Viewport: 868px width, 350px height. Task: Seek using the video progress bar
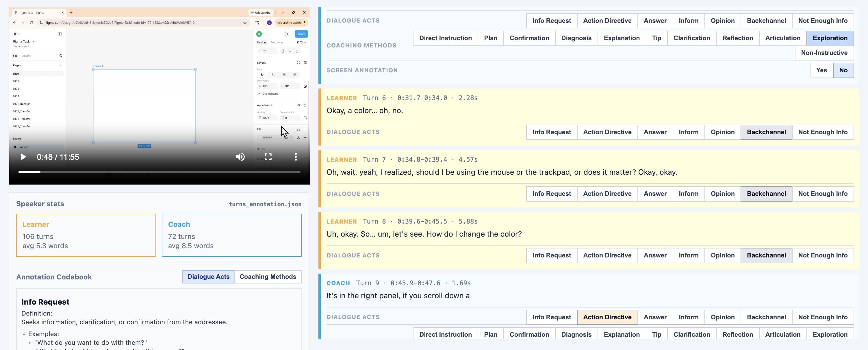tap(159, 172)
